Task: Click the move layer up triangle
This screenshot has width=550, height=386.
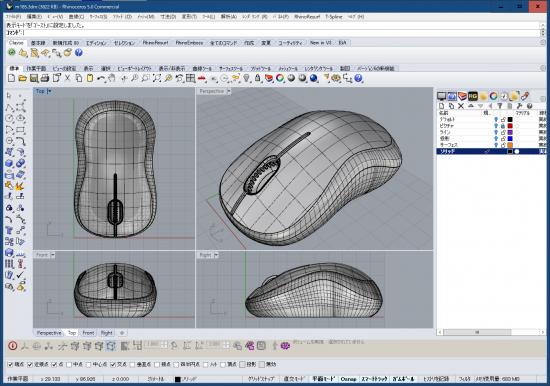Action: (471, 106)
